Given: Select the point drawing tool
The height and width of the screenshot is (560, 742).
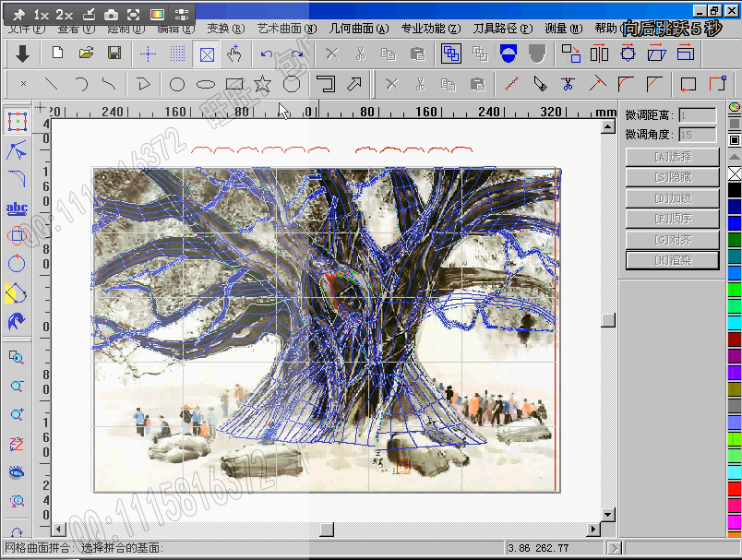Looking at the screenshot, I should click(x=23, y=84).
